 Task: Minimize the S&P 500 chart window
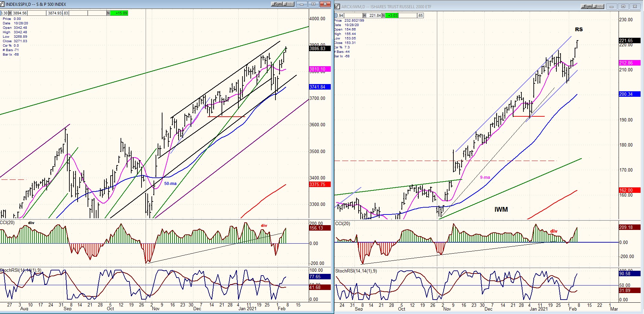(x=302, y=4)
